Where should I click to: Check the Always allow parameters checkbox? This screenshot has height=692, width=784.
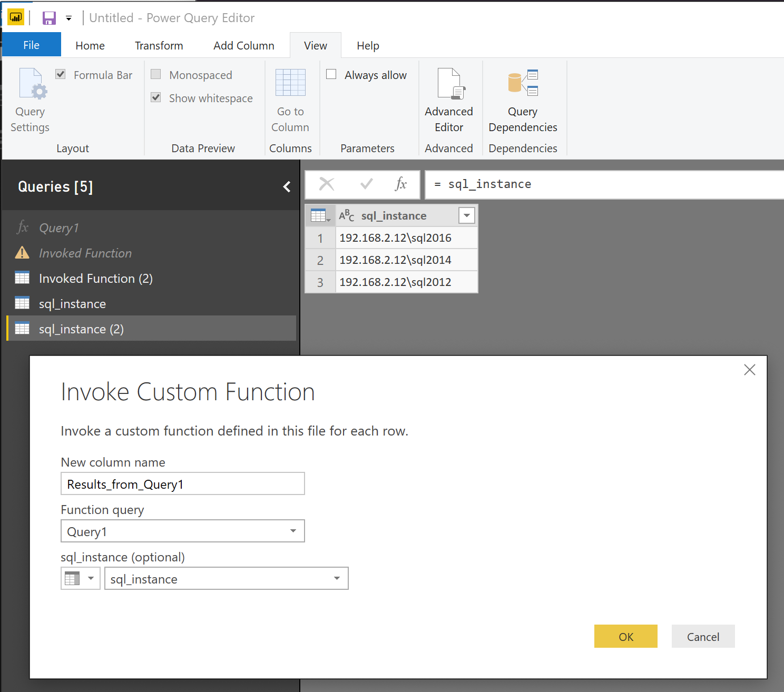[331, 74]
